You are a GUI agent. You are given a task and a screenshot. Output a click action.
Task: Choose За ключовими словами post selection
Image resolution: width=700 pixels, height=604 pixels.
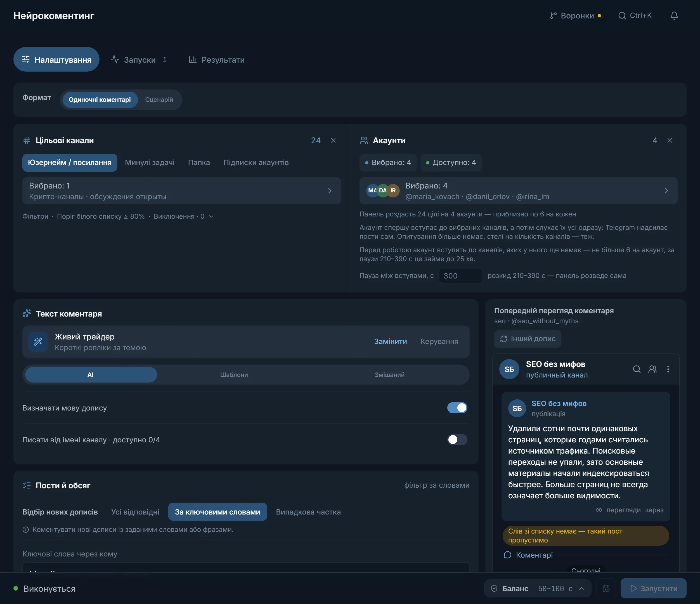(217, 512)
